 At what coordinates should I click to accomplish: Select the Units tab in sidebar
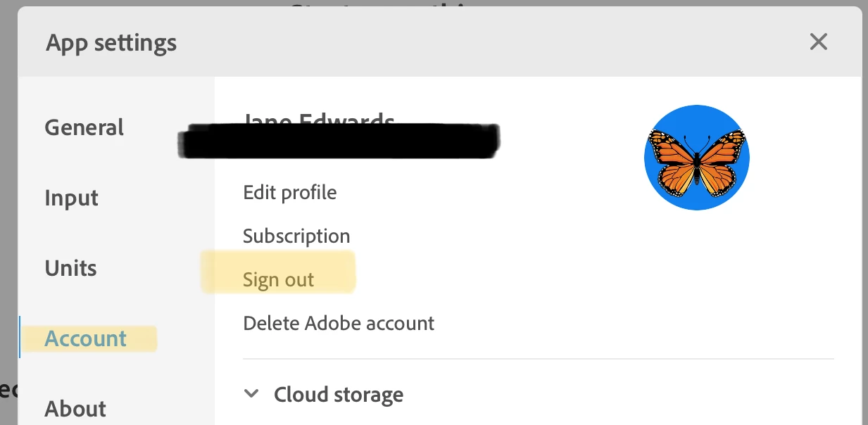point(70,268)
